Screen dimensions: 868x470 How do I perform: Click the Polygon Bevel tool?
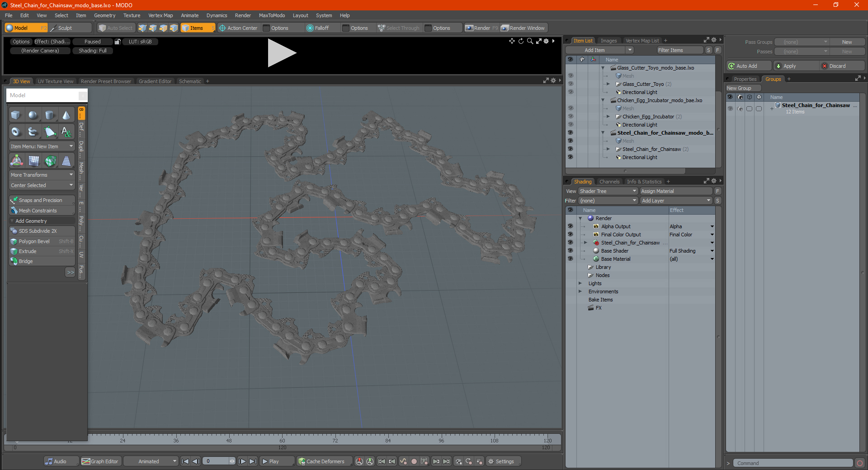tap(42, 241)
